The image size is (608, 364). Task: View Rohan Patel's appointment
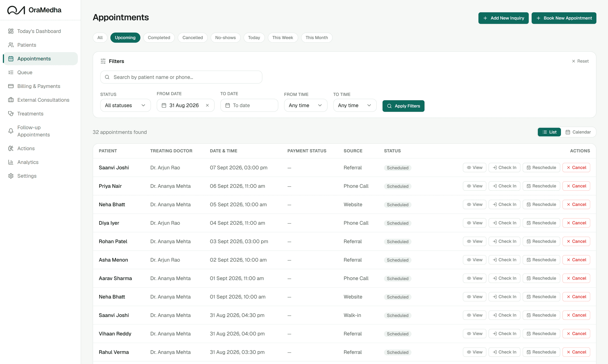click(474, 241)
